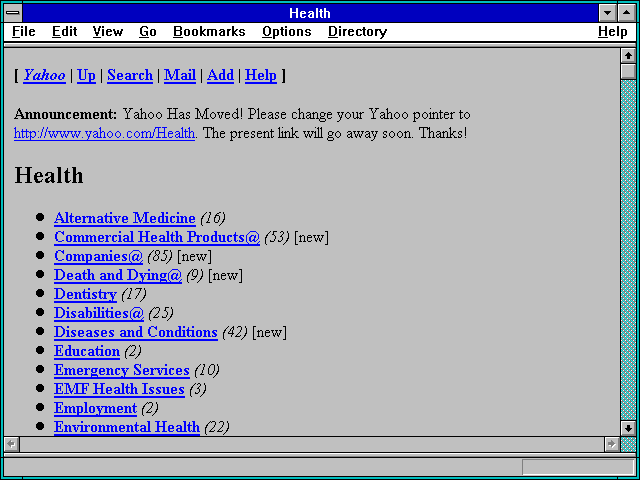The width and height of the screenshot is (640, 480).
Task: Click horizontal scrollbar left arrow
Action: (12, 444)
